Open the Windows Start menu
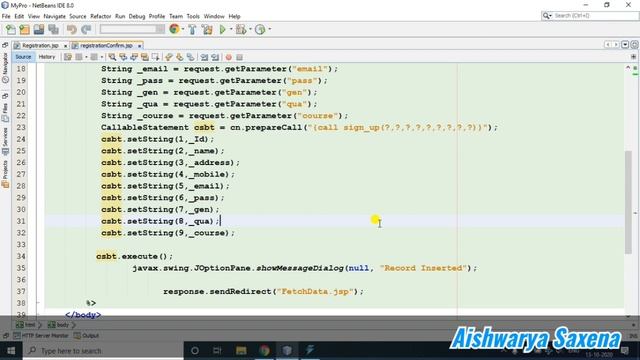This screenshot has width=640, height=360. click(11, 351)
